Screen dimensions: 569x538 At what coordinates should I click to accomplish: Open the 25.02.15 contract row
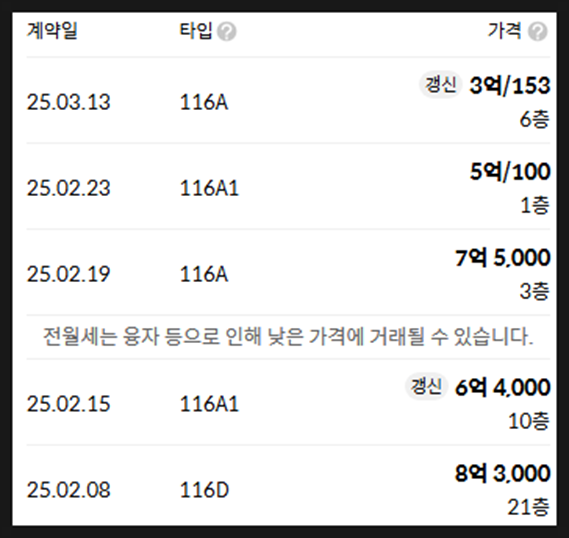288,402
